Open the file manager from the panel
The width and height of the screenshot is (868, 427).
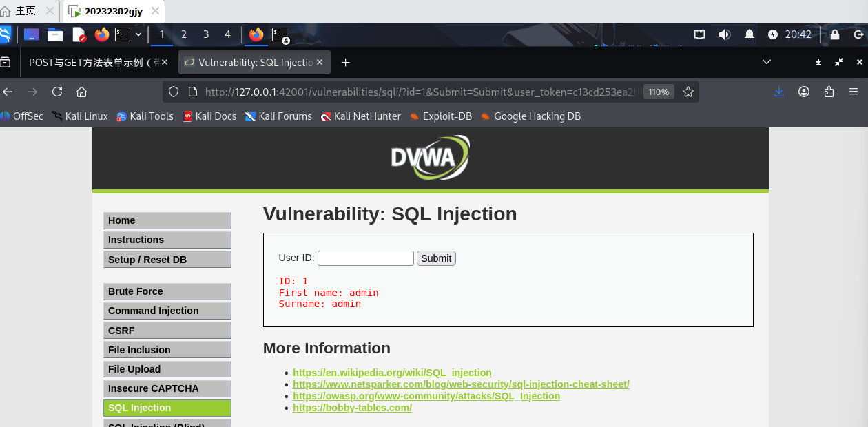(x=55, y=34)
